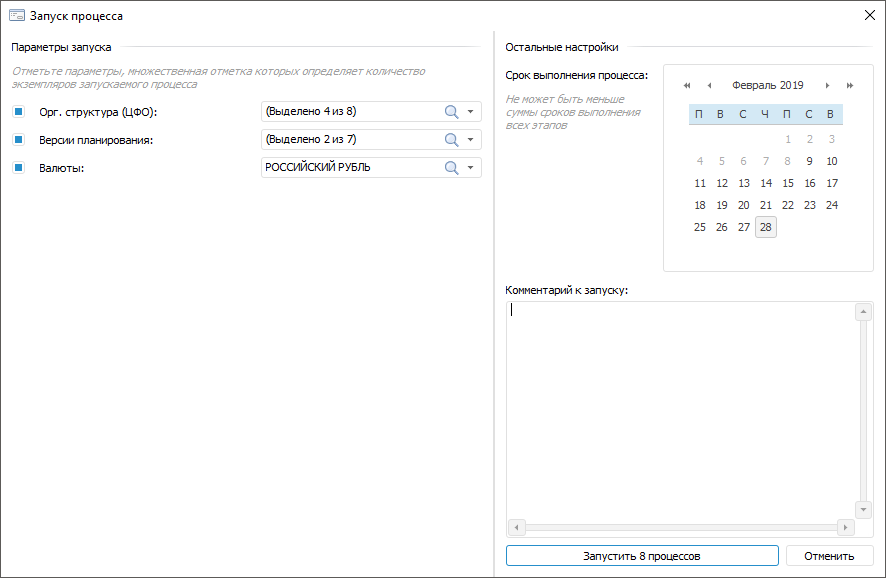Go to previous month in calendar

point(709,85)
